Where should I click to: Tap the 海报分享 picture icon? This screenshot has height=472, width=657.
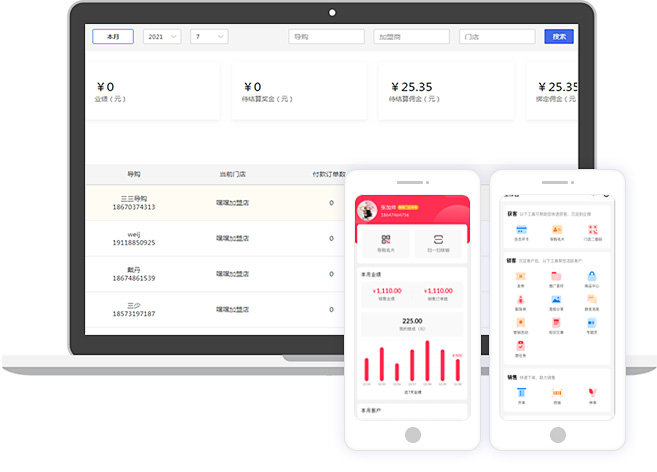click(x=556, y=300)
